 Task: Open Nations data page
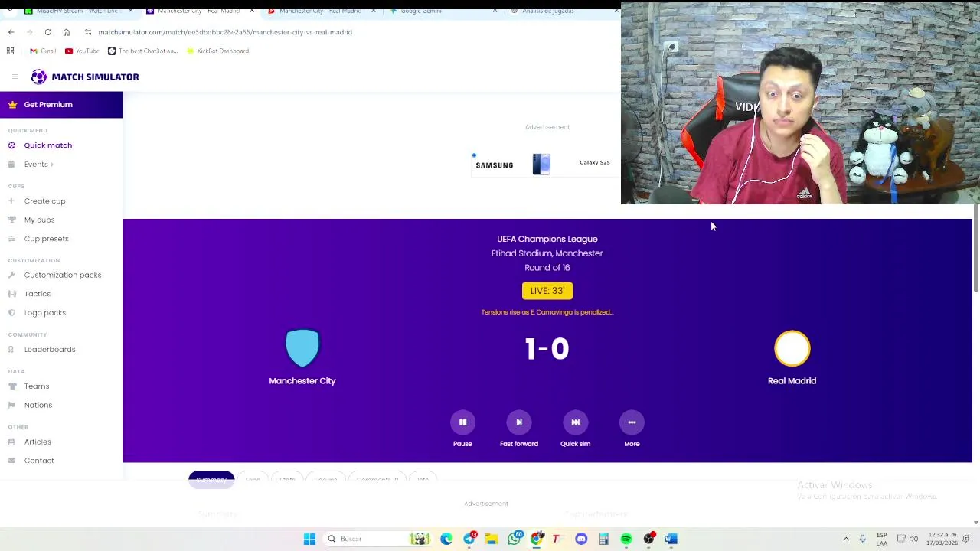tap(38, 405)
